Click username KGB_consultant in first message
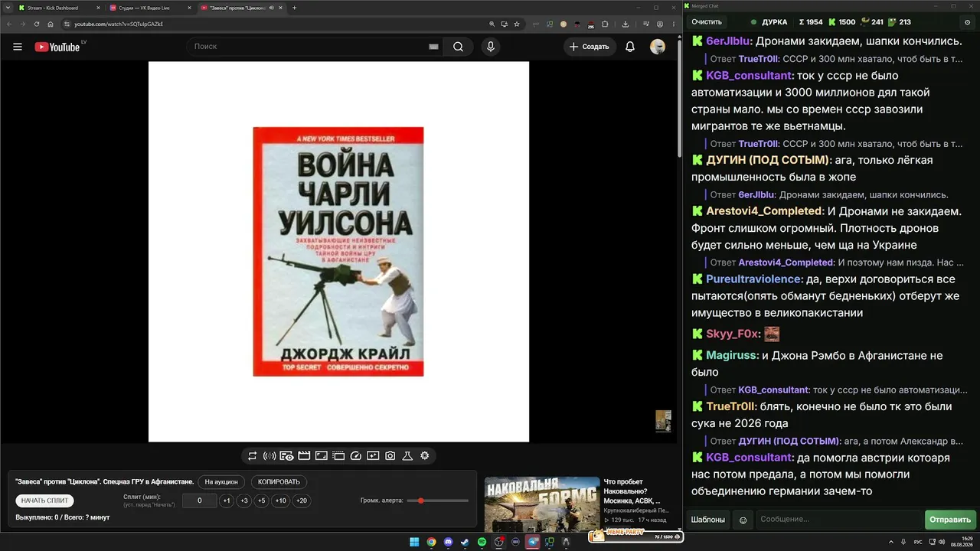The width and height of the screenshot is (980, 551). [749, 76]
